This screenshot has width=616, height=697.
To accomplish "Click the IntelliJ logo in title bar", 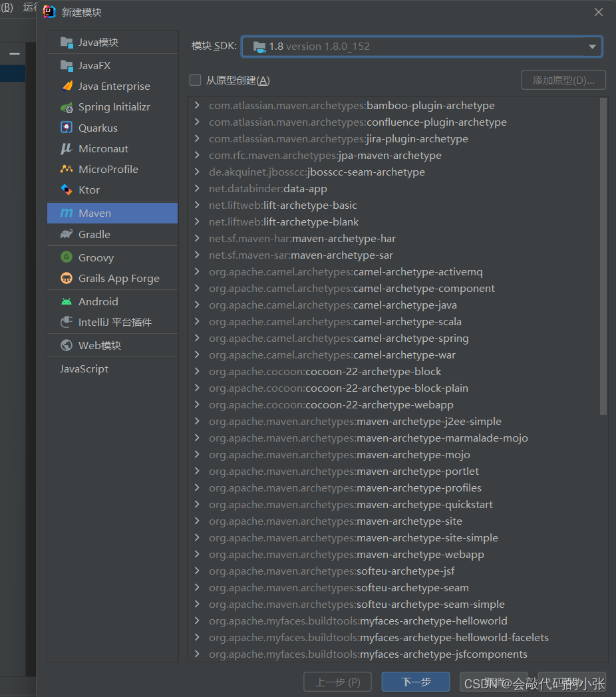I will pyautogui.click(x=49, y=12).
